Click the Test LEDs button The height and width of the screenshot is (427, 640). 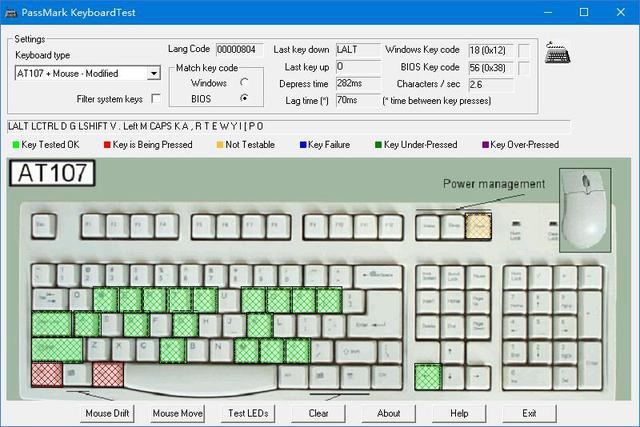[x=248, y=414]
